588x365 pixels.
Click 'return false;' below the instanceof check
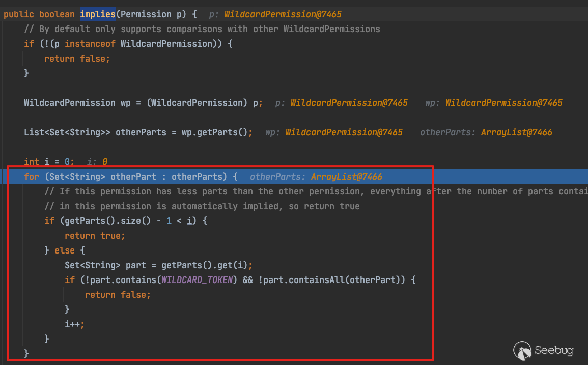pos(77,59)
